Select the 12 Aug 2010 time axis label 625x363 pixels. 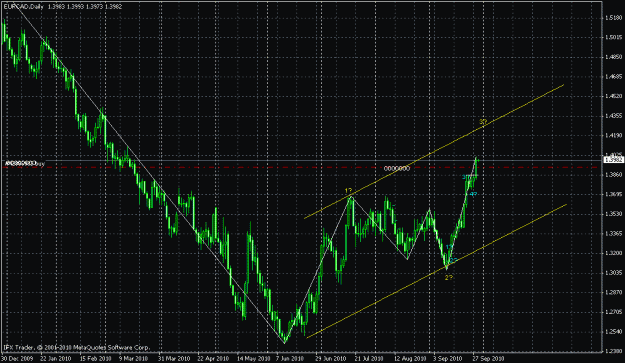(x=409, y=358)
